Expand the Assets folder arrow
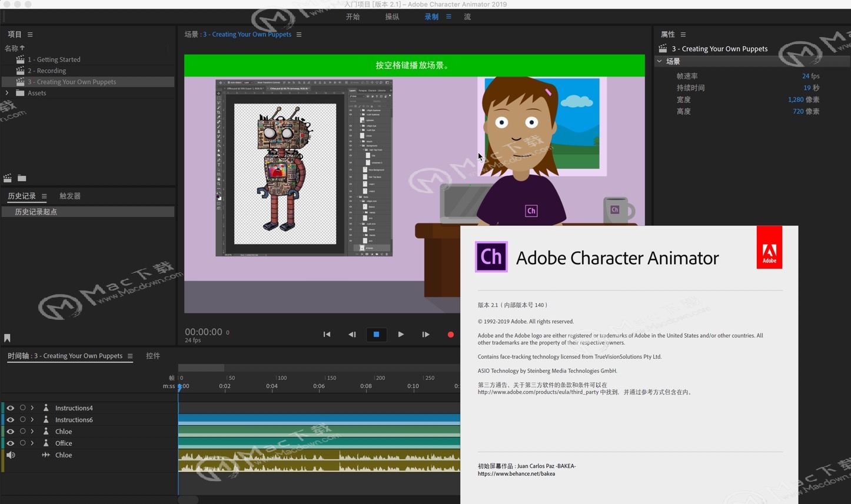Viewport: 851px width, 504px height. click(7, 93)
